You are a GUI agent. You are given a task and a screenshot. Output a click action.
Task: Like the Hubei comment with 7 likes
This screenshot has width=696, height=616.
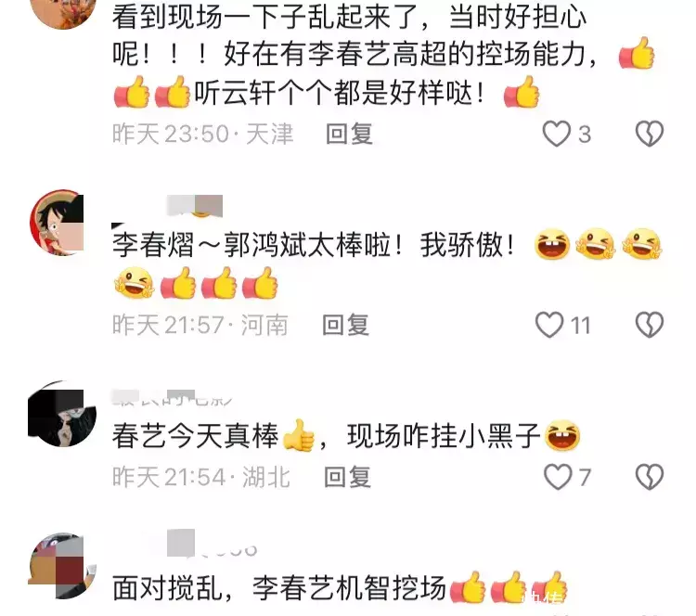point(558,477)
